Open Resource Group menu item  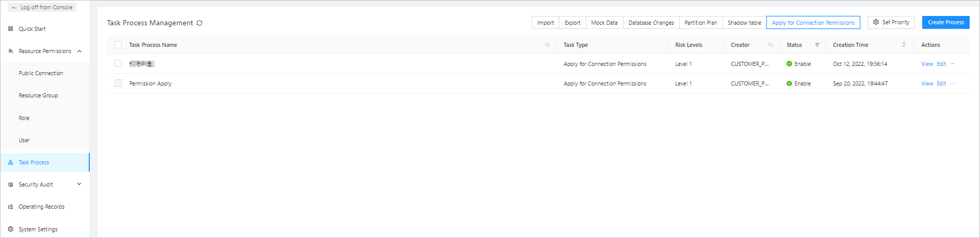click(38, 95)
